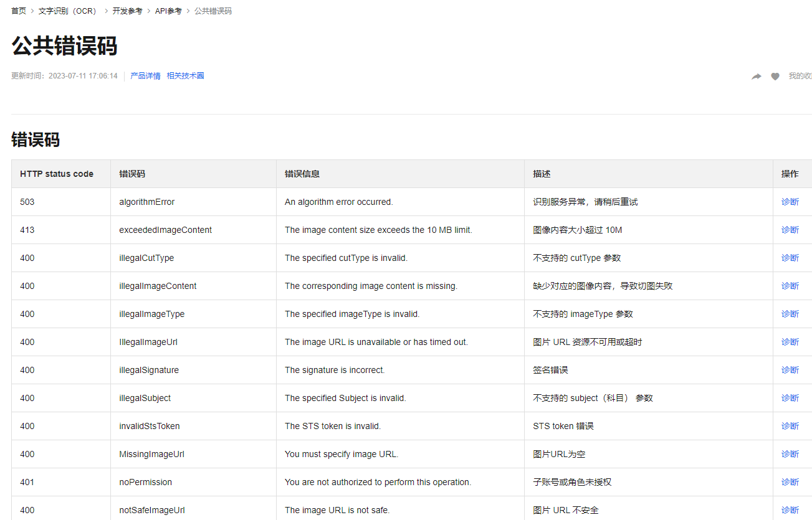Click 诊断 for illegalSignature row
This screenshot has width=812, height=520.
click(790, 370)
